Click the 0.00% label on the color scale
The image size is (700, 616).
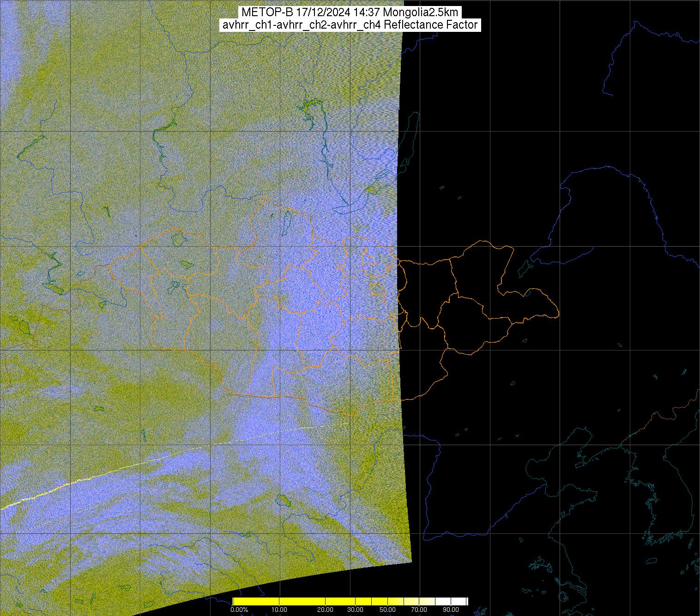pyautogui.click(x=239, y=610)
